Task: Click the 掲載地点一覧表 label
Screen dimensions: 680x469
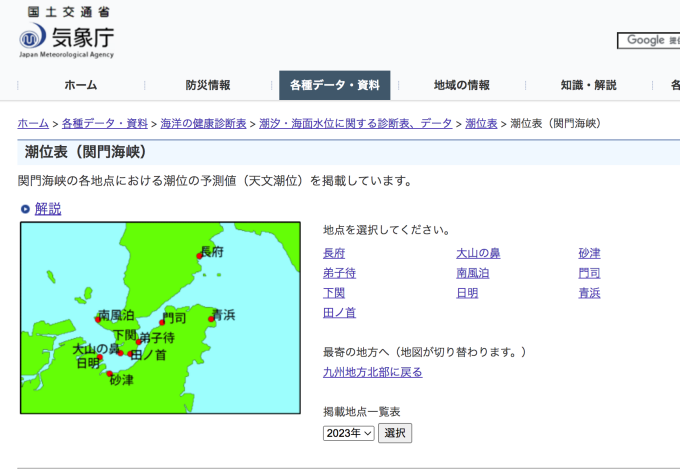Action: 362,412
